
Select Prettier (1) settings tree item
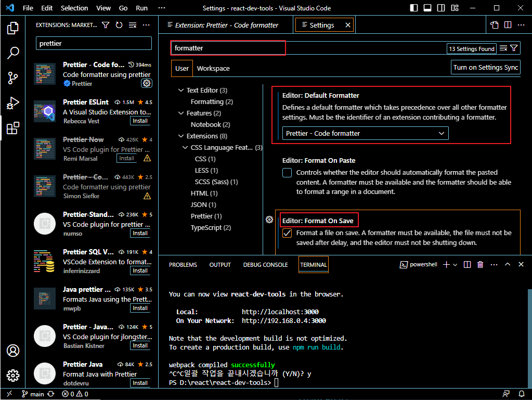coord(206,216)
